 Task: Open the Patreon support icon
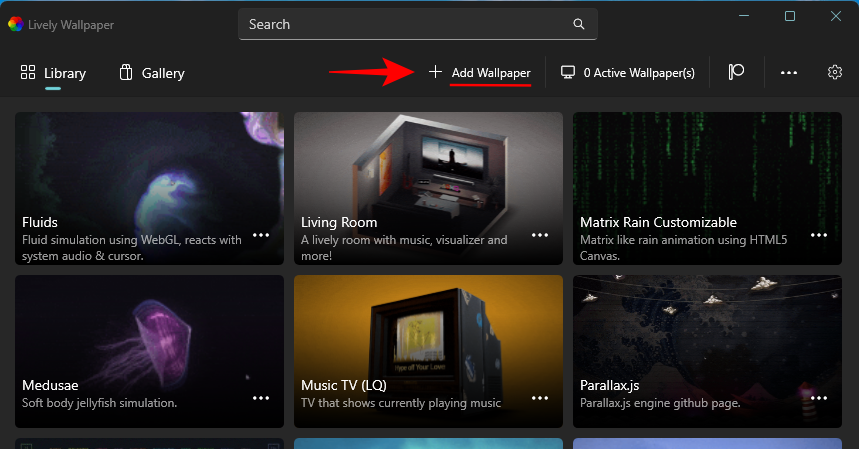[736, 72]
